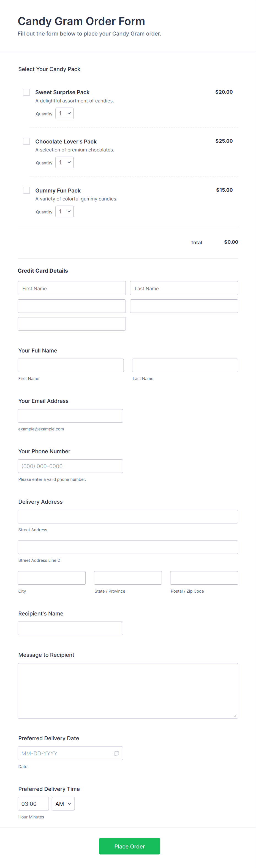Open Chocolate Lover's Pack quantity dropdown
This screenshot has height=868, width=256.
click(x=64, y=162)
